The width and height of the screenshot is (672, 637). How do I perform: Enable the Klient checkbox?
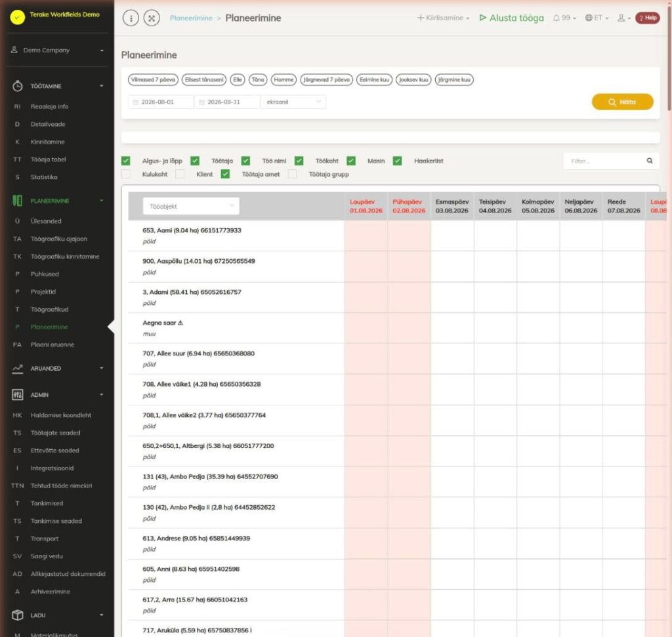click(180, 175)
